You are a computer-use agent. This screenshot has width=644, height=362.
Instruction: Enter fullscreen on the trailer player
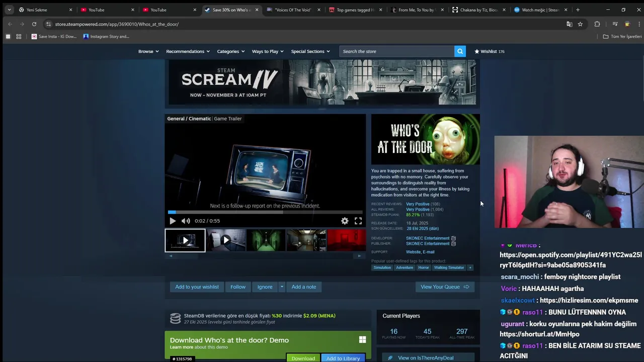358,221
